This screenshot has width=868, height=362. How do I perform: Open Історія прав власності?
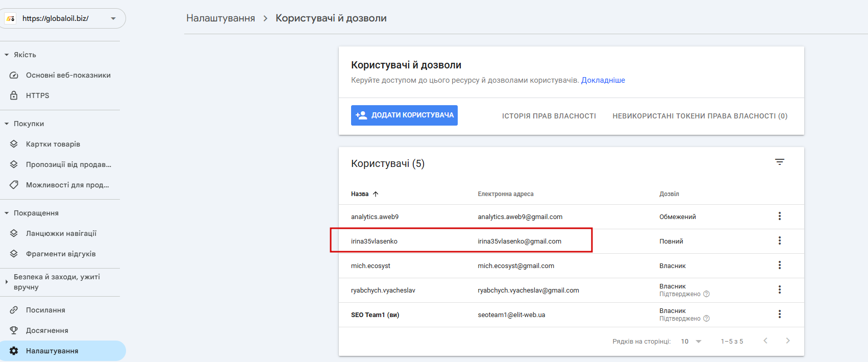[x=549, y=116]
